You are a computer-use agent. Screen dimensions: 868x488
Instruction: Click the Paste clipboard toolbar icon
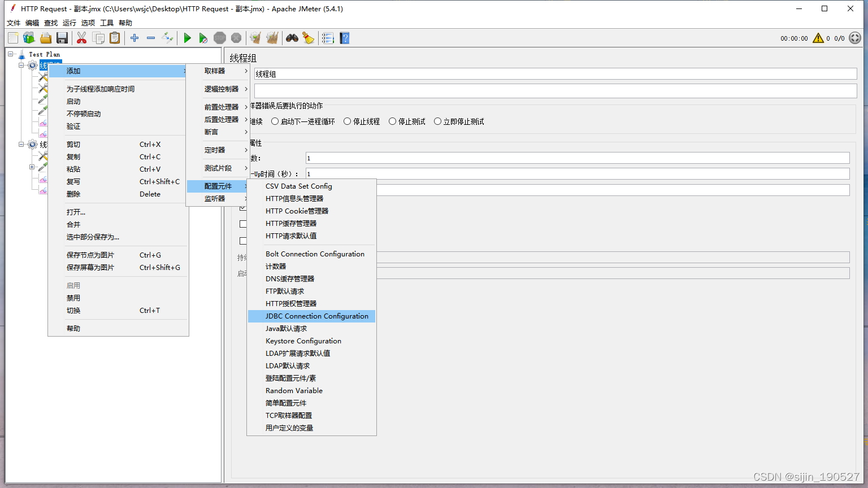(x=115, y=38)
